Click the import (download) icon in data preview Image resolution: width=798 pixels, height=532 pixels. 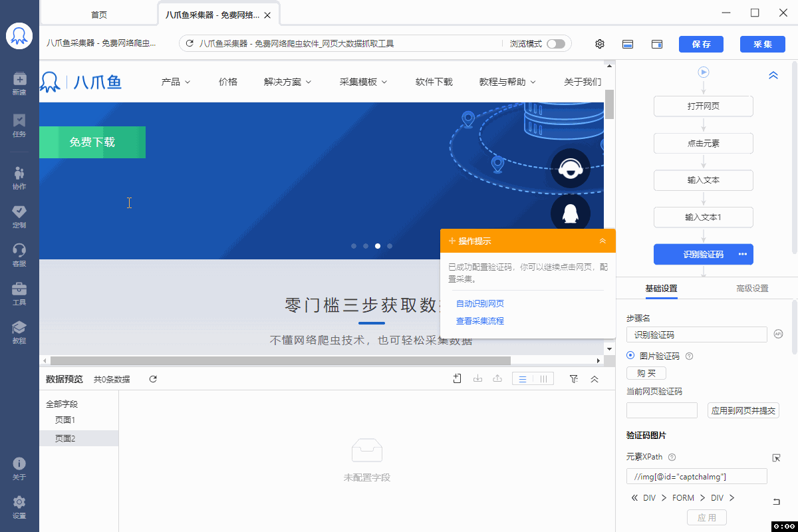[x=477, y=378]
